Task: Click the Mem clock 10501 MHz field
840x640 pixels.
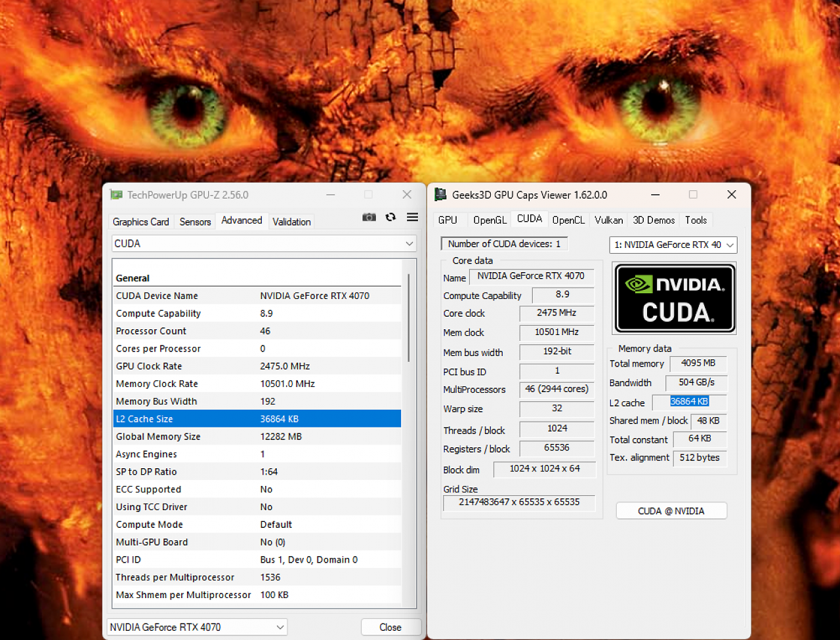Action: pyautogui.click(x=556, y=332)
